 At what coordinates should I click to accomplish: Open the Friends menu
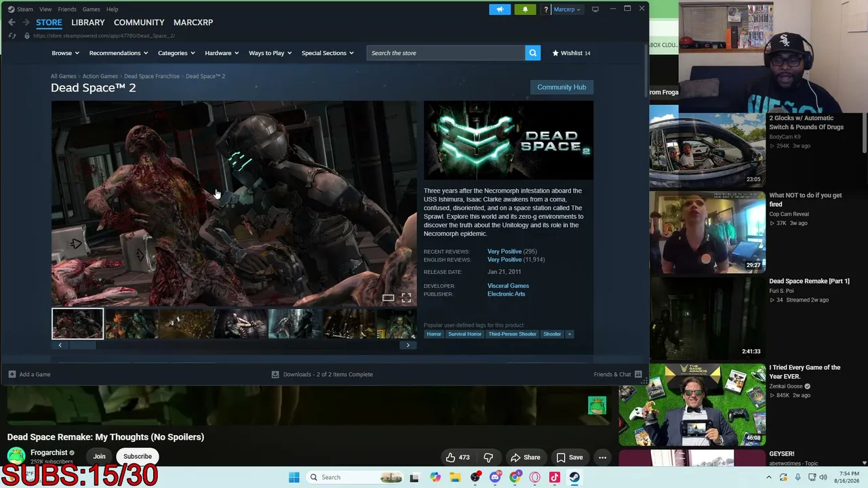(x=67, y=9)
